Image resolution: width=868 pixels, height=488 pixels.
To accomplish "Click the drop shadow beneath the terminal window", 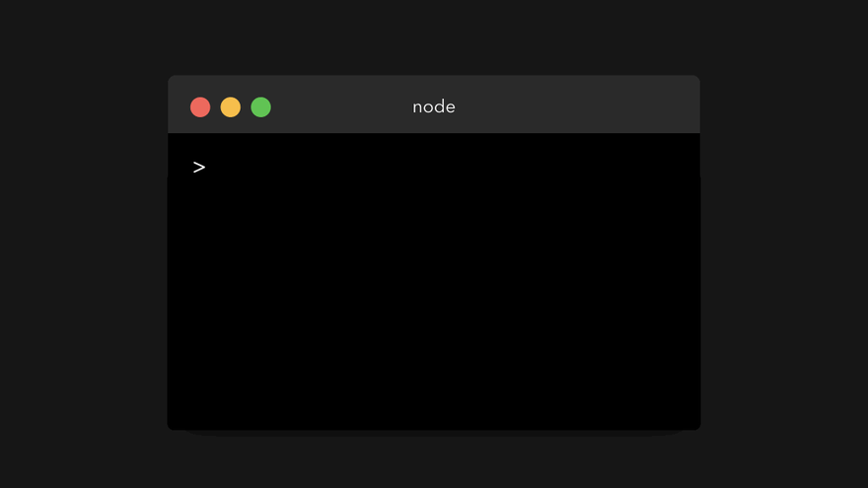I will pyautogui.click(x=434, y=433).
